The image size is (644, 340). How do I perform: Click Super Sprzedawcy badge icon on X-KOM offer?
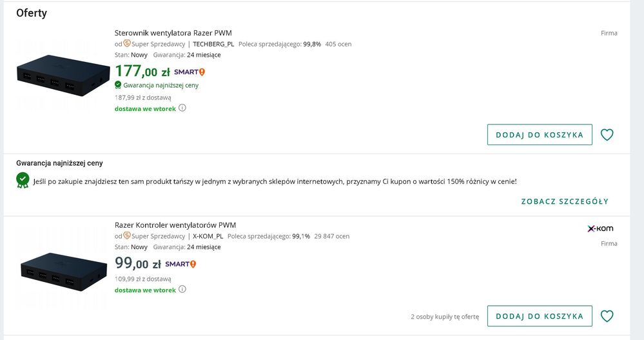tap(127, 236)
